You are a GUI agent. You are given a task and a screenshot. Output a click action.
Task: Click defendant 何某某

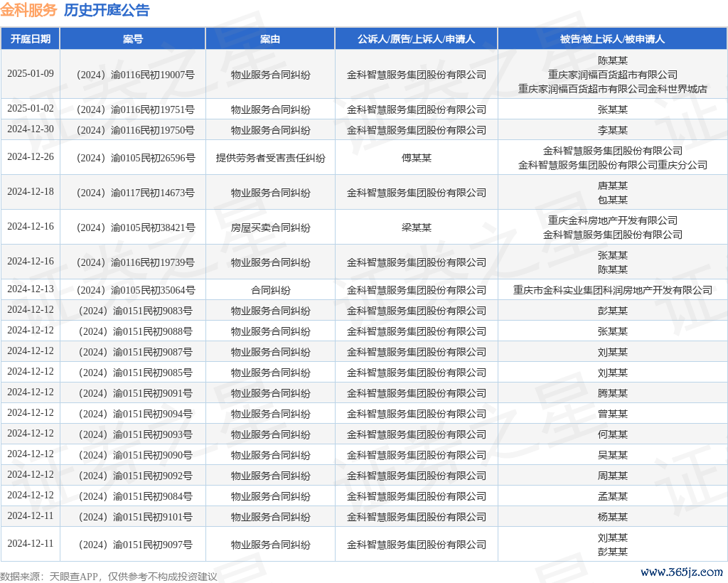(x=612, y=435)
